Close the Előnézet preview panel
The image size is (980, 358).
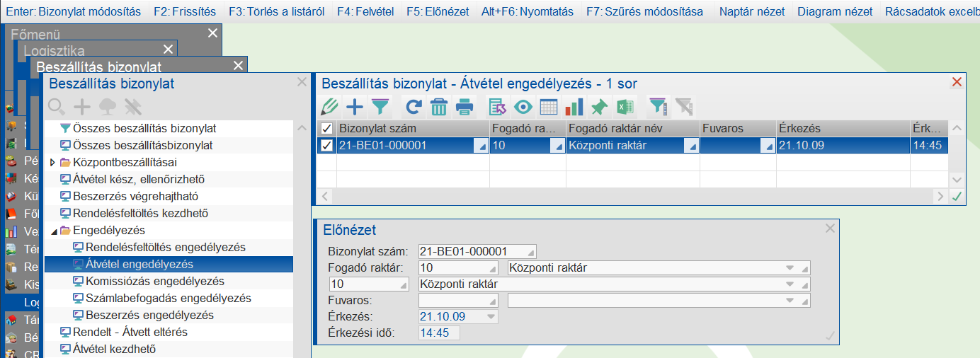click(x=830, y=229)
